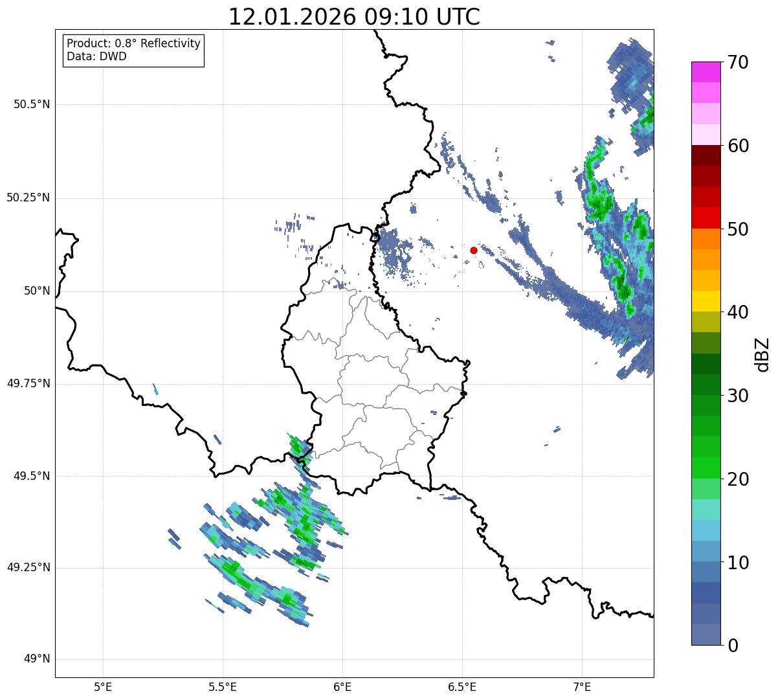The width and height of the screenshot is (778, 700).
Task: Click the 6.5°E longitude label
Action: tap(462, 687)
